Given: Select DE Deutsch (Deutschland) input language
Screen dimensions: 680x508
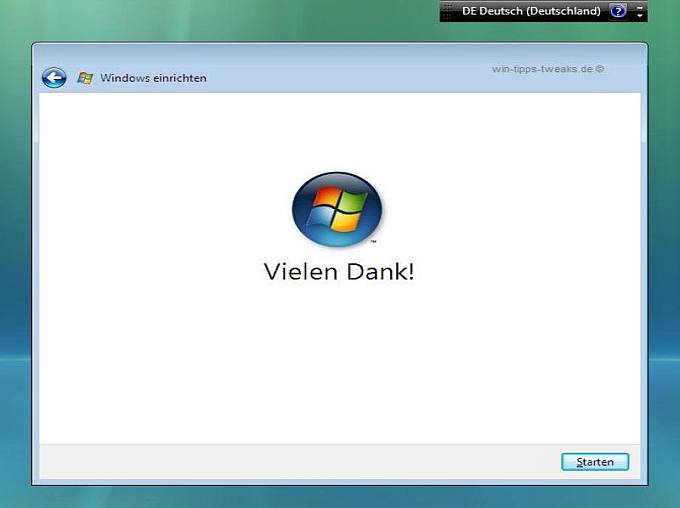Looking at the screenshot, I should (531, 11).
